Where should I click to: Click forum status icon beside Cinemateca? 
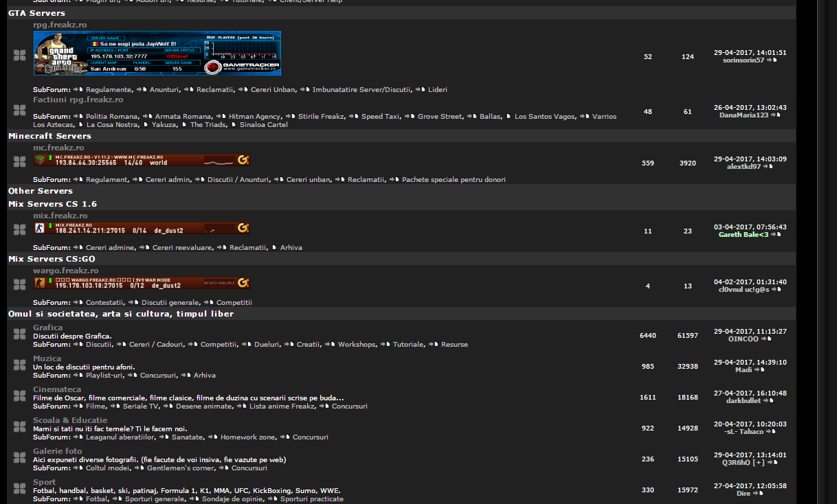19,396
